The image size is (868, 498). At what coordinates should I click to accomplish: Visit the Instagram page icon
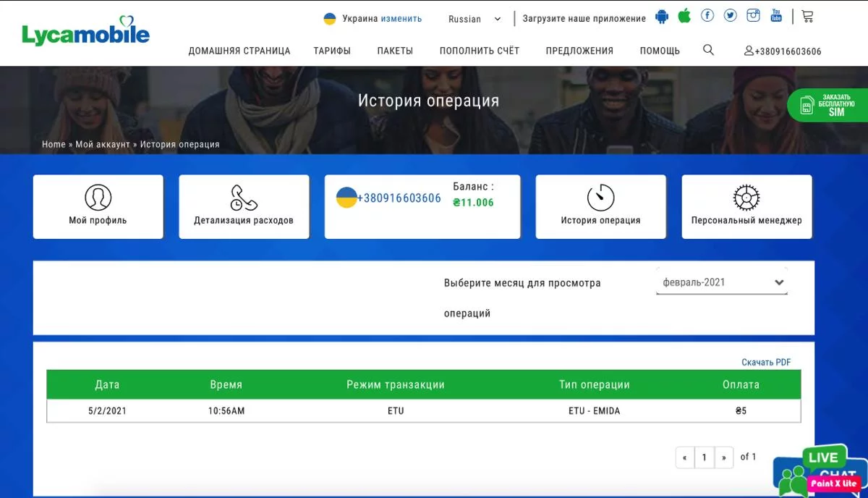point(754,15)
